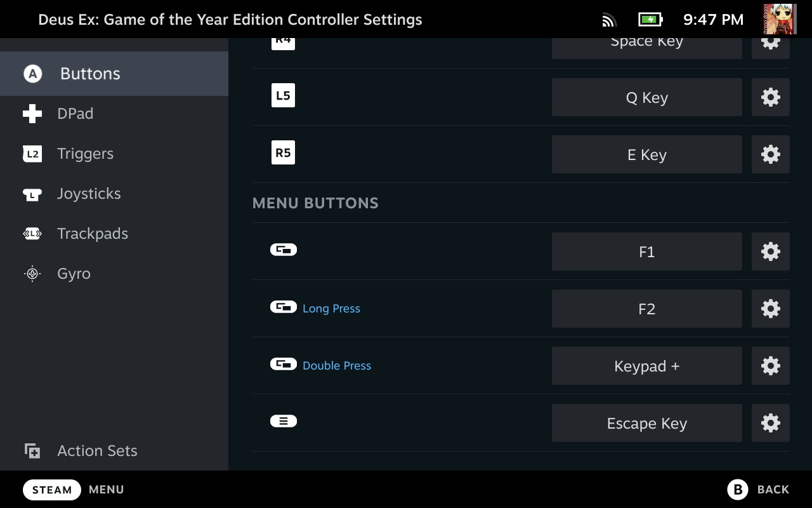Open gear settings for the R5 binding
This screenshot has height=508, width=812.
(x=770, y=154)
